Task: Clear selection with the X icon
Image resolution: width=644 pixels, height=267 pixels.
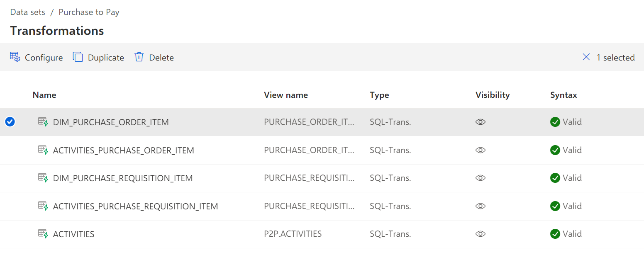Action: [x=586, y=57]
